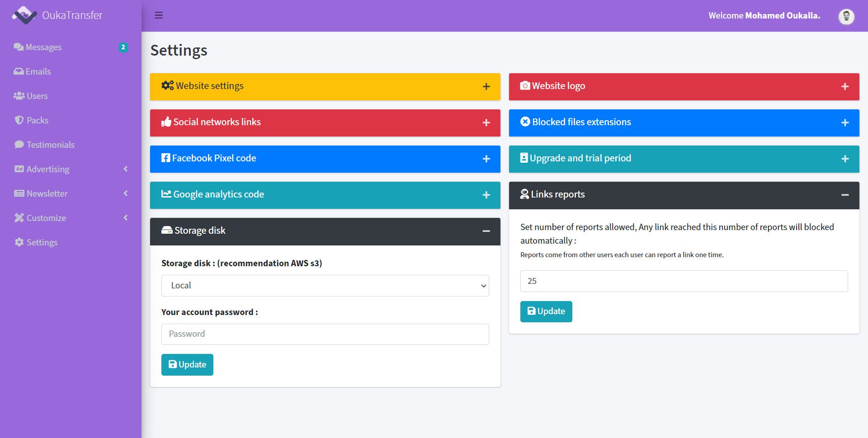Screen dimensions: 868x438
Task: Go to Emails in the sidebar
Action: (71, 71)
